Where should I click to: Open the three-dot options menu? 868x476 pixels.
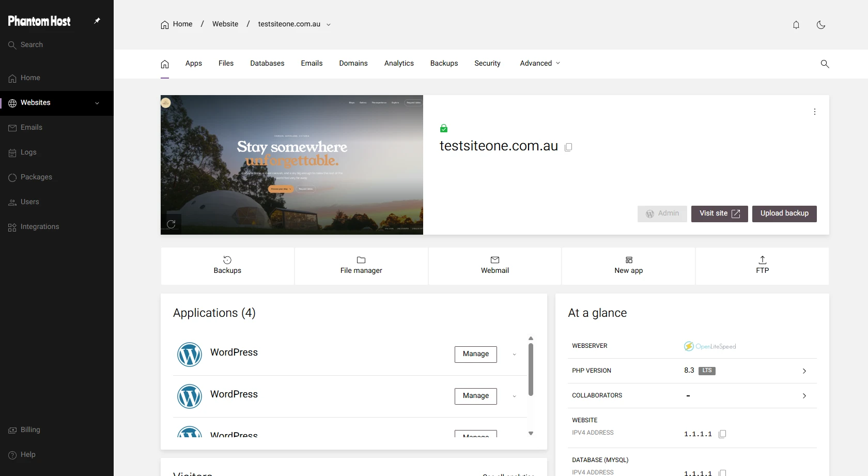(x=815, y=112)
